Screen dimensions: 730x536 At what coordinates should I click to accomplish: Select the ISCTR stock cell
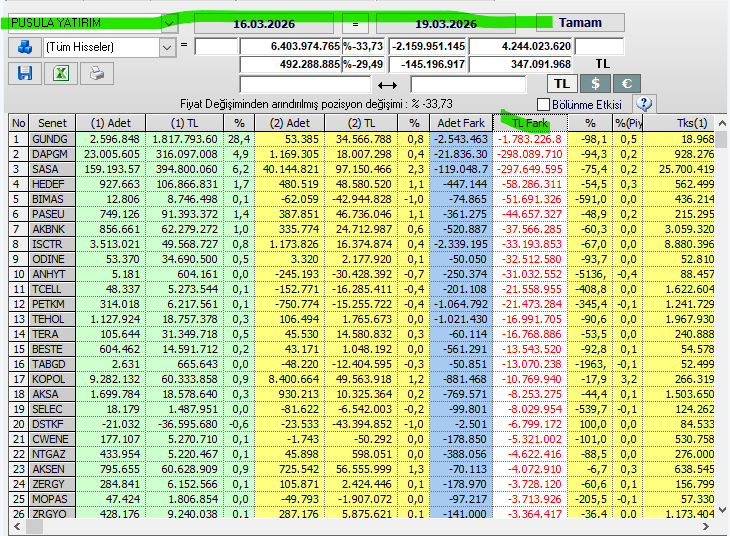(x=52, y=244)
